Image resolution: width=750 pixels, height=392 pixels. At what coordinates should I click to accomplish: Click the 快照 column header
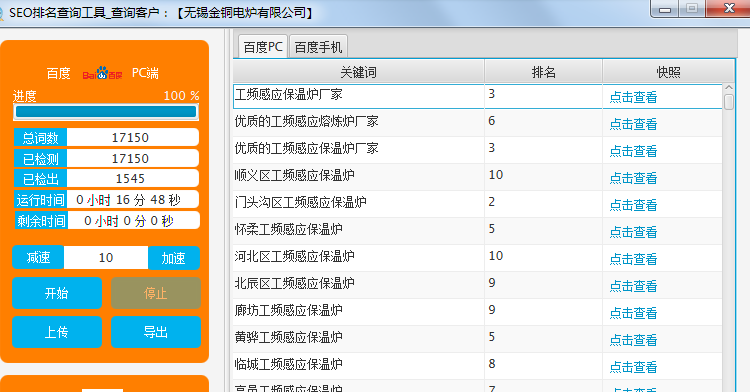tap(669, 72)
